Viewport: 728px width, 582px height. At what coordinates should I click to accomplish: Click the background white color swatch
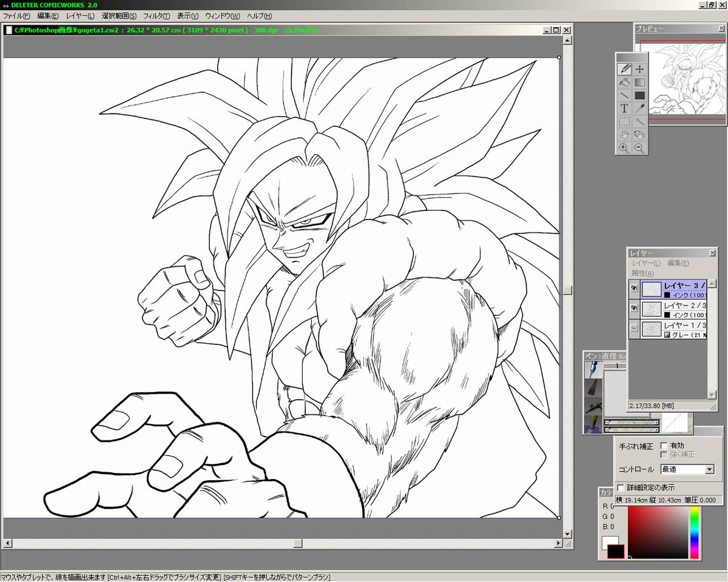(608, 541)
